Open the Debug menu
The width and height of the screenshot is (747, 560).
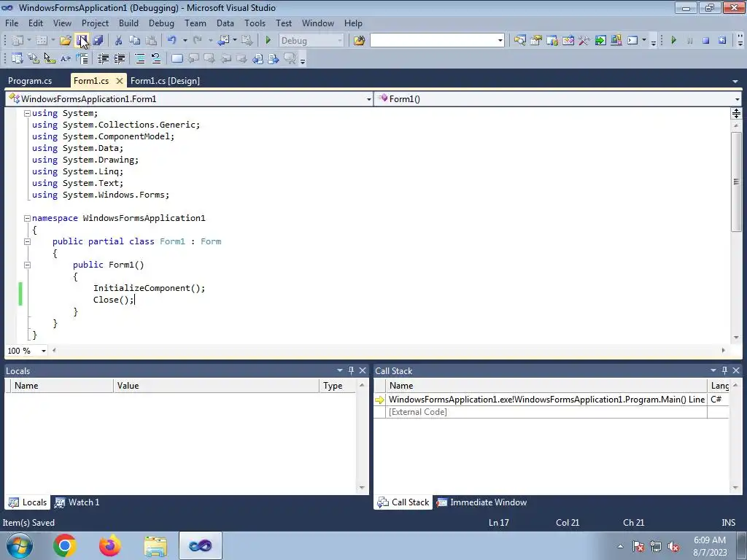coord(161,23)
